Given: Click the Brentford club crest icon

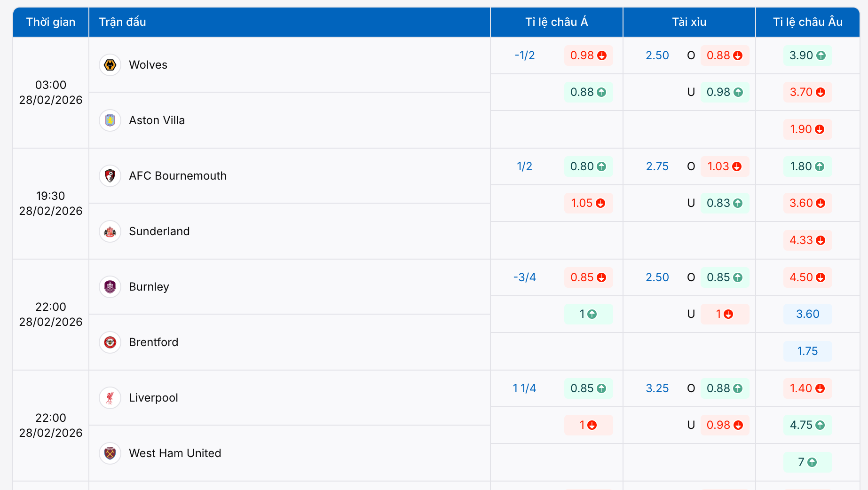Looking at the screenshot, I should point(110,342).
